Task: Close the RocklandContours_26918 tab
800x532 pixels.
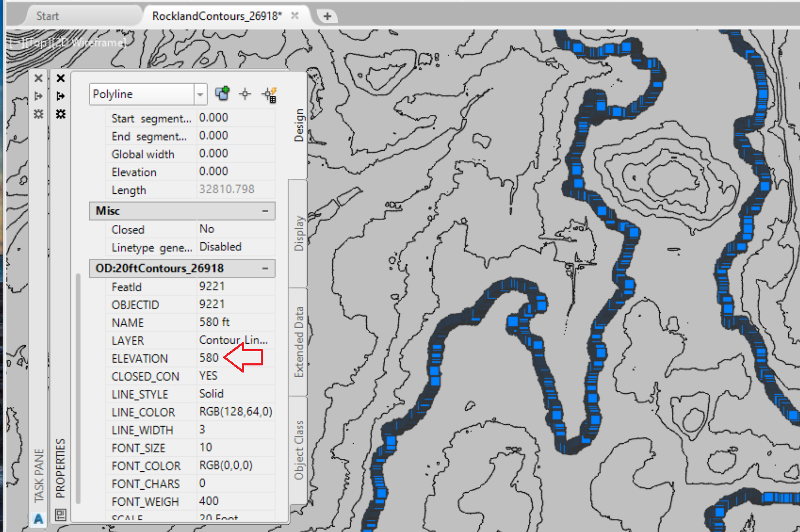Action: click(295, 15)
